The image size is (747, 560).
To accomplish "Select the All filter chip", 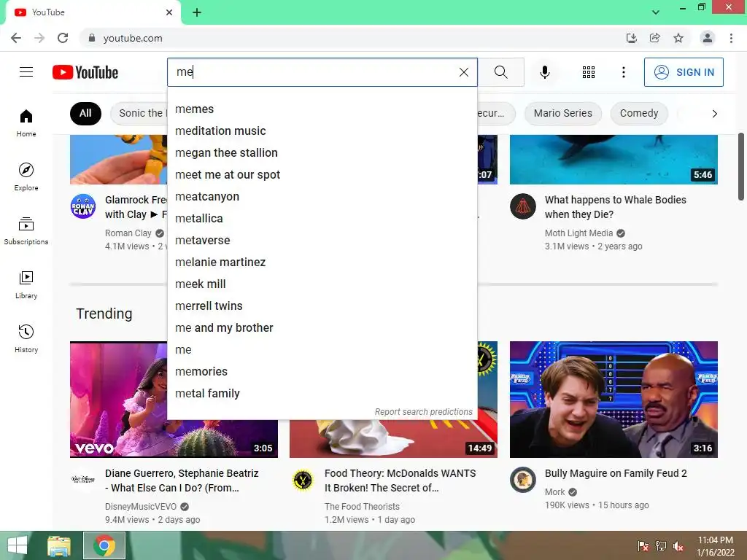I will pyautogui.click(x=86, y=113).
